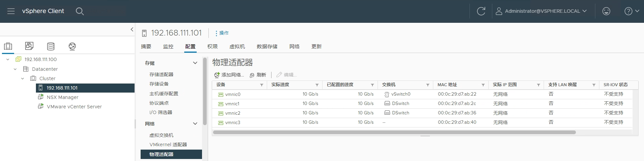The height and width of the screenshot is (161, 644).
Task: Open 存储适配器 settings
Action: pyautogui.click(x=161, y=74)
